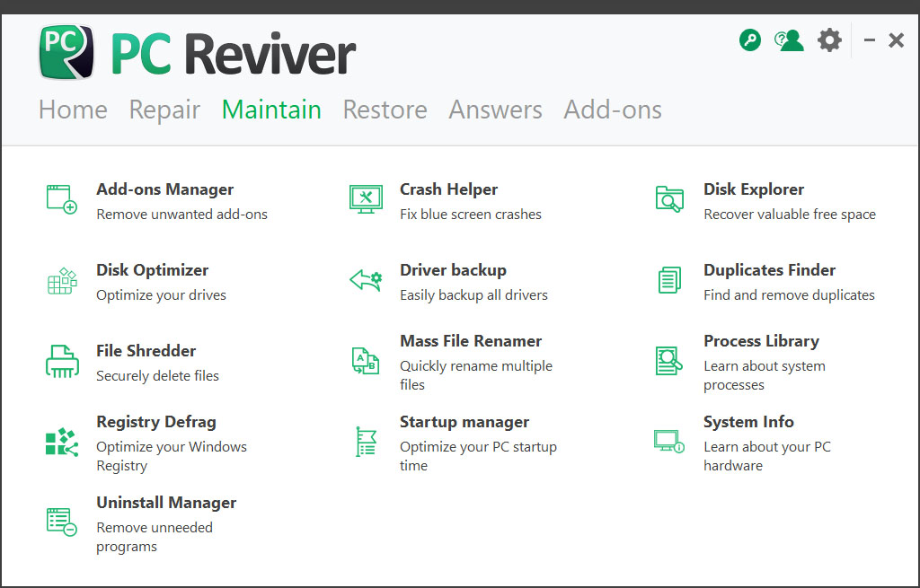Go to the Answers section
The width and height of the screenshot is (920, 588).
click(x=495, y=110)
